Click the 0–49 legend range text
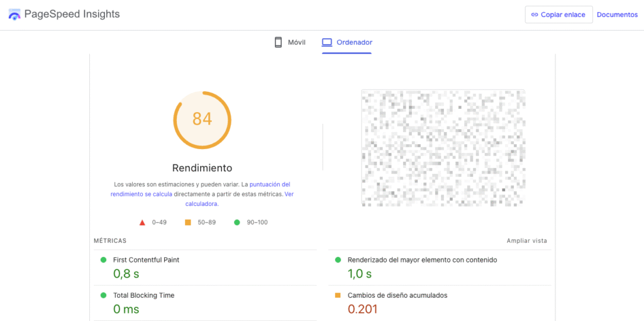Viewport: 644px width, 321px height. coord(159,223)
